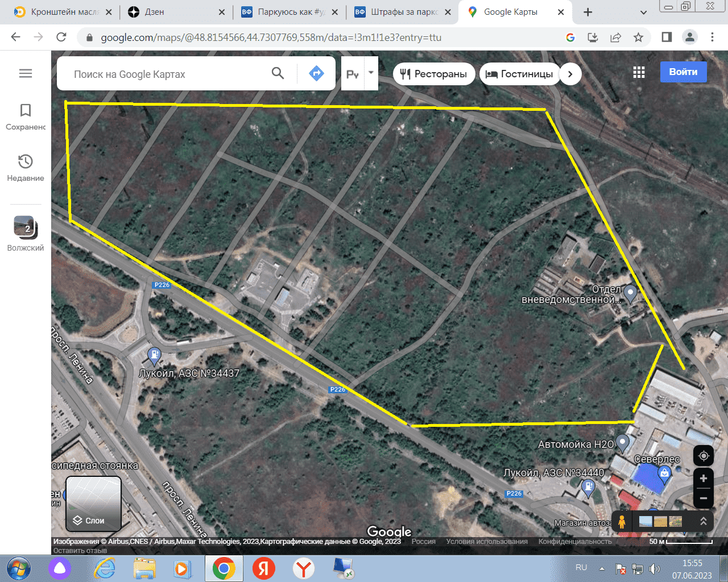Open the Google Maps hamburger menu

tap(26, 73)
